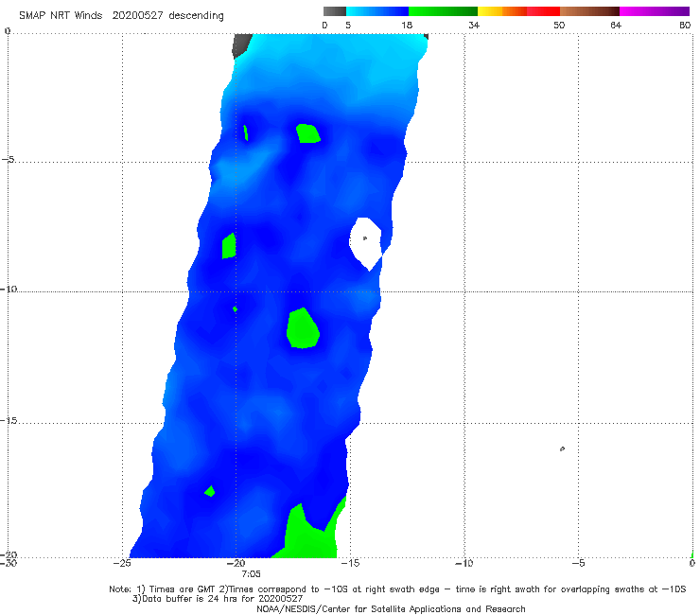Click the green wind patch near 8S 20W

point(229,246)
